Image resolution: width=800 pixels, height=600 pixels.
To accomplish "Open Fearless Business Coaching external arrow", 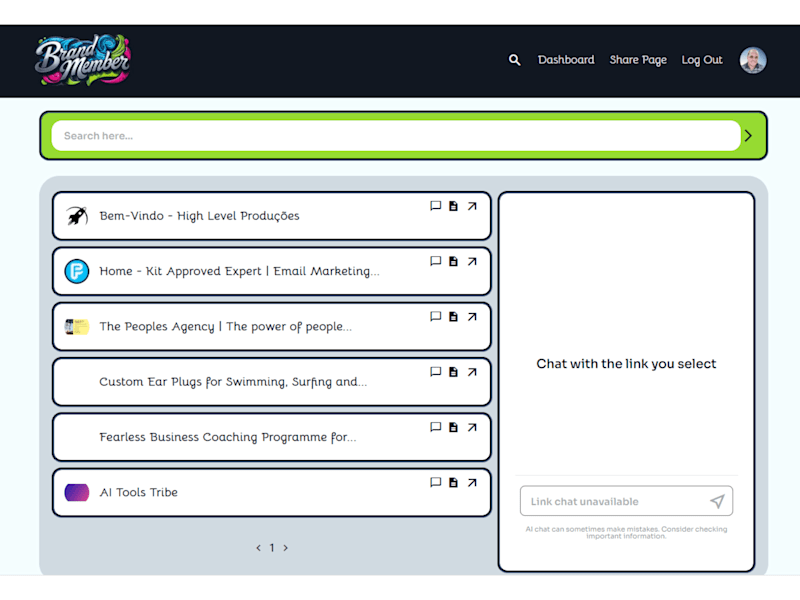I will (x=472, y=427).
